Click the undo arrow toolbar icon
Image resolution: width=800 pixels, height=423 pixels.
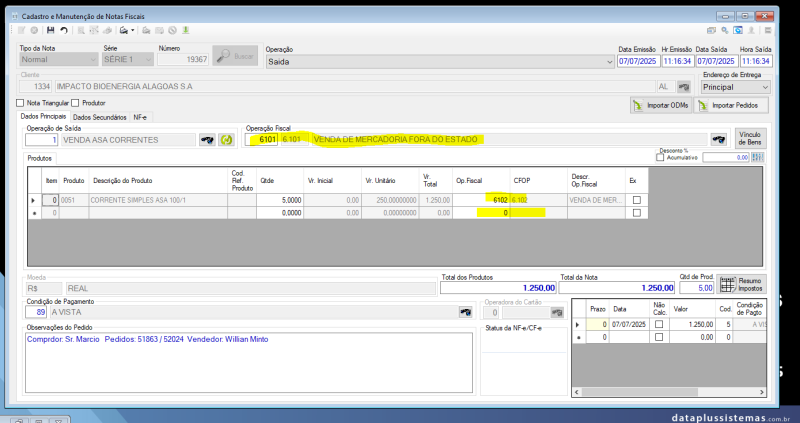pyautogui.click(x=64, y=31)
